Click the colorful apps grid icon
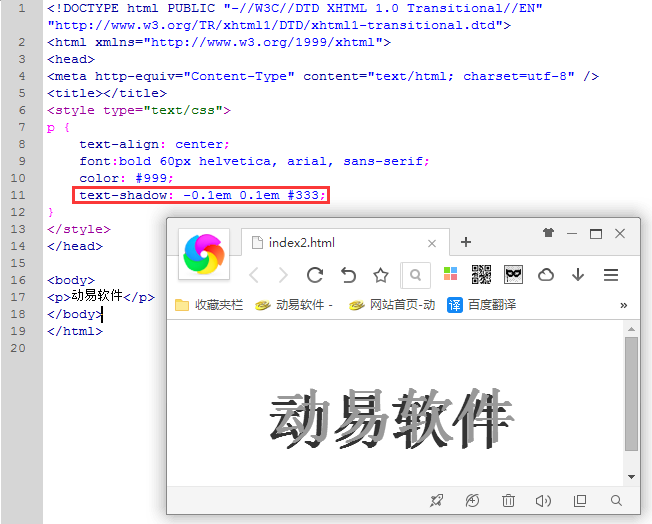 tap(450, 275)
